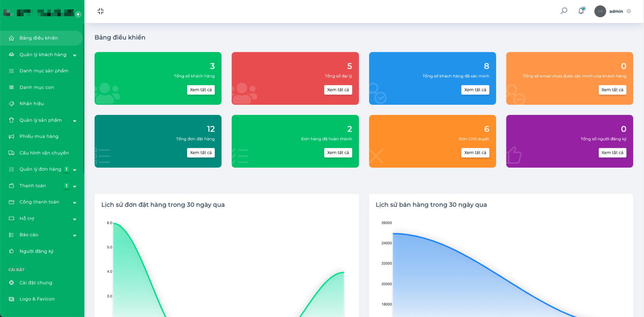This screenshot has width=644, height=317.
Task: Click Xem tất cả for Tổng số người đăng ký
Action: (612, 153)
